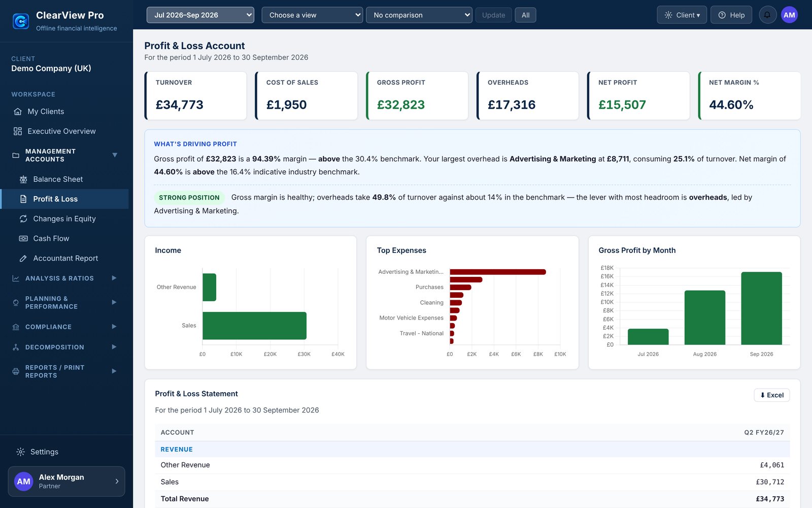Image resolution: width=812 pixels, height=508 pixels.
Task: Click the Sep 2026 gross profit bar
Action: (761, 308)
